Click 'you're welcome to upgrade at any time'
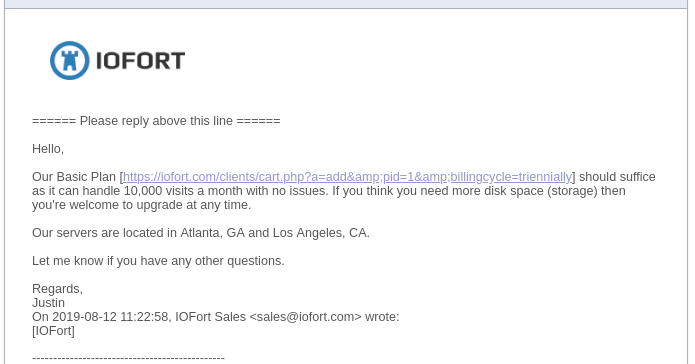The width and height of the screenshot is (695, 364). [140, 205]
